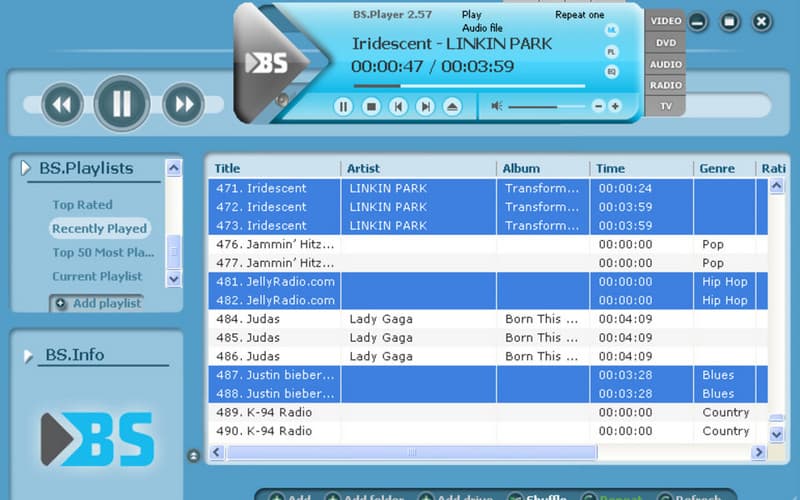Increase volume with the plus button
Viewport: 800px width, 500px height.
click(x=615, y=106)
